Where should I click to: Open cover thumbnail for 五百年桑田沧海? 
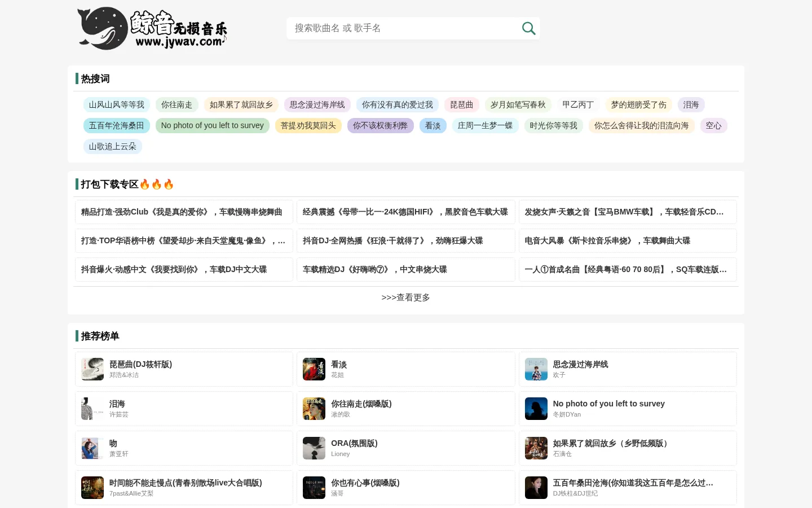536,488
